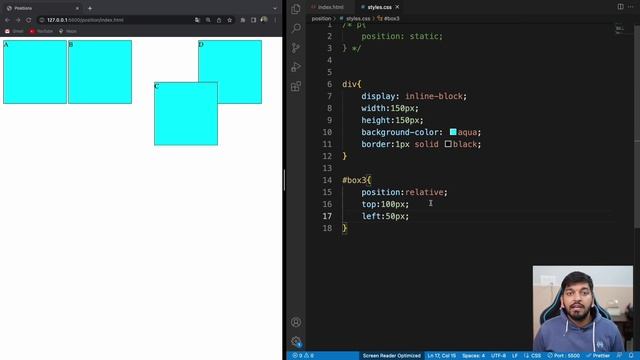
Task: Click the Ln 17, Col 15 indicator
Action: [x=441, y=356]
